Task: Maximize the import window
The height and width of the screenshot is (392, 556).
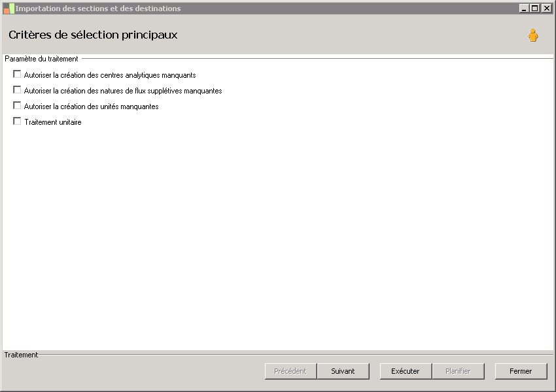Action: click(535, 8)
